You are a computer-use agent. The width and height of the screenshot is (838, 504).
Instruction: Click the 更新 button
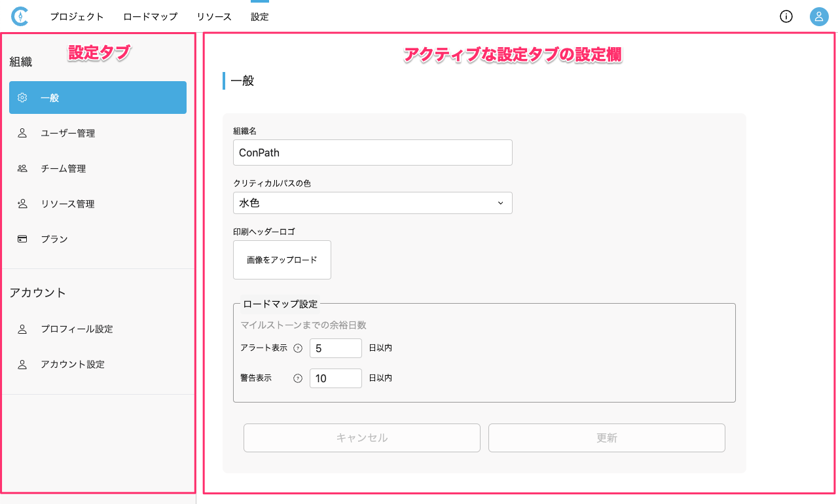[606, 438]
